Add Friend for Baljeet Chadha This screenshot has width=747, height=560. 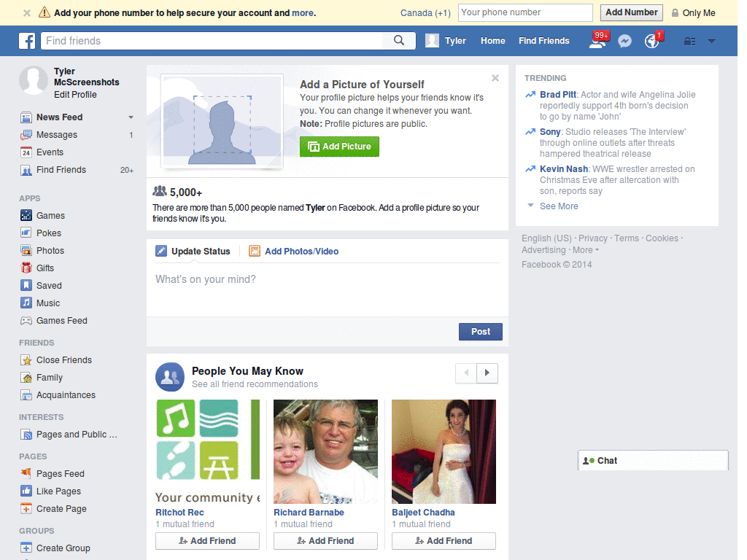[444, 541]
